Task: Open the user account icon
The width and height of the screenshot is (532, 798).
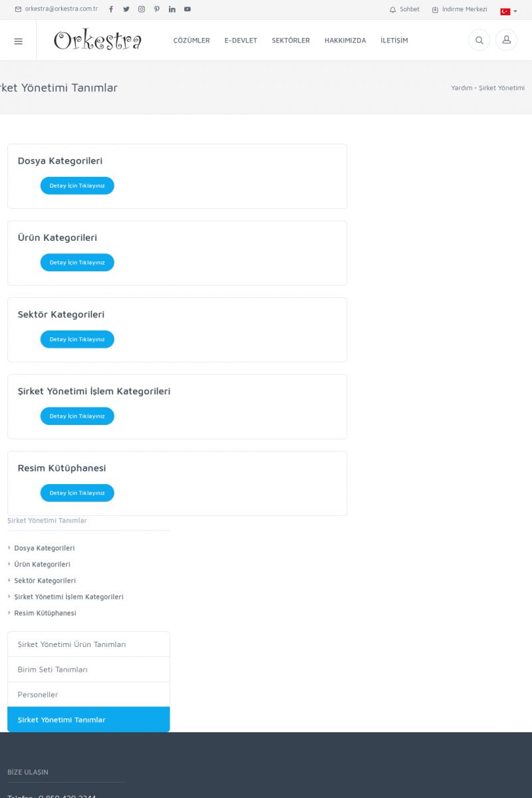Action: (506, 41)
